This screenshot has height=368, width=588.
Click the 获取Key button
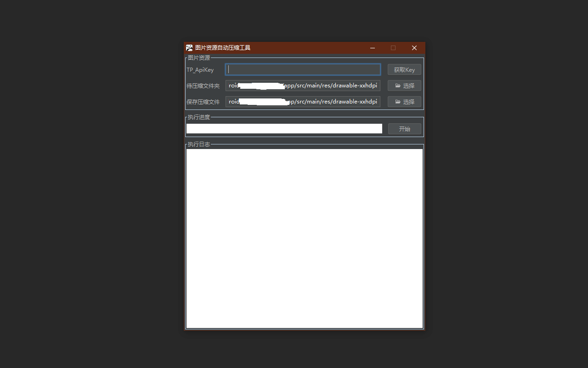(x=404, y=69)
